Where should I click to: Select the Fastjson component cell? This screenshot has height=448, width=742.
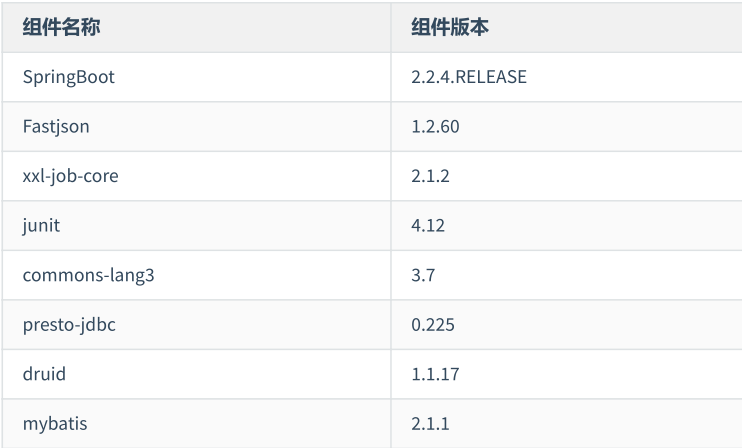point(56,127)
